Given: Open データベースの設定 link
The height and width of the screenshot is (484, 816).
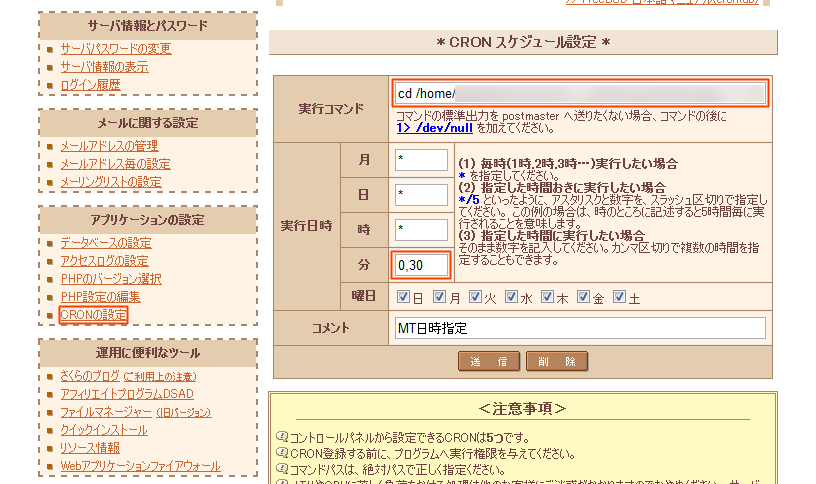Looking at the screenshot, I should [x=106, y=243].
